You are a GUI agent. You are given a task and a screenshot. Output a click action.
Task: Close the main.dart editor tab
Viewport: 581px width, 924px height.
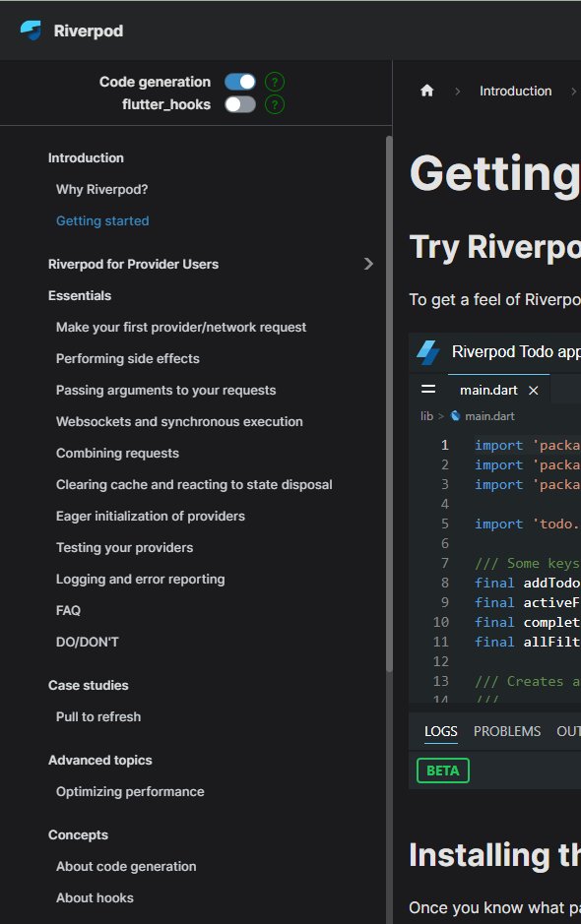click(x=533, y=390)
